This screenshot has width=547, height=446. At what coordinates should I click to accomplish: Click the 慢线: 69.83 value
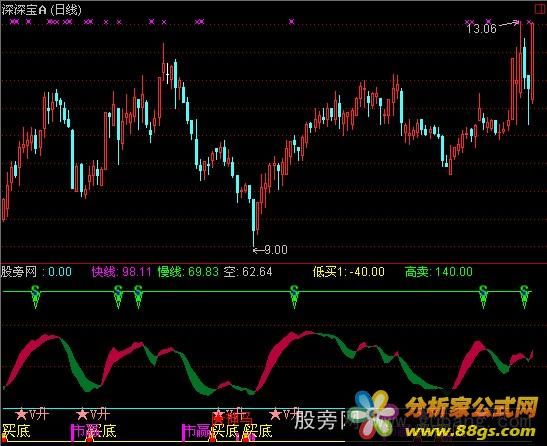tap(188, 272)
